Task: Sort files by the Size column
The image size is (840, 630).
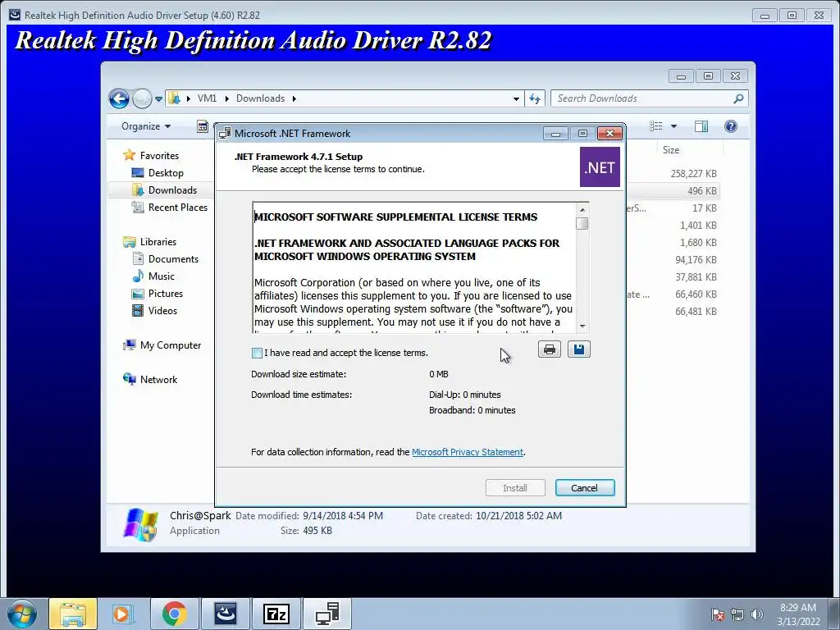Action: coord(671,151)
